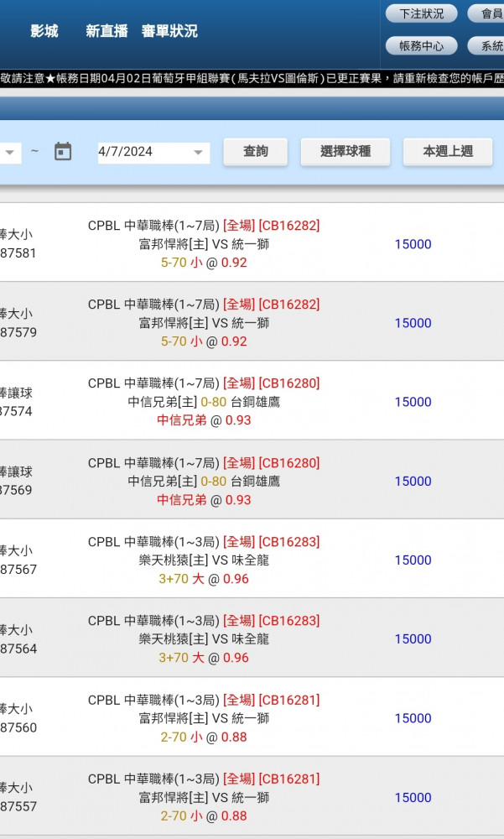
Task: Click '2-70 小 @ 0.88' in row 87560
Action: point(204,737)
